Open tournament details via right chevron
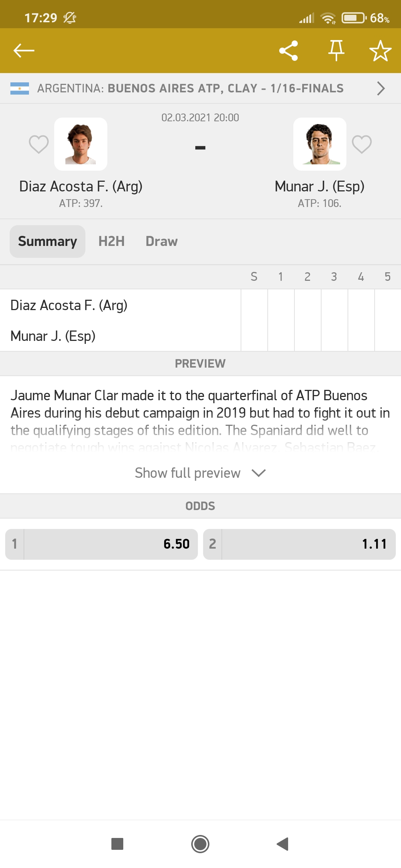The image size is (401, 868). pos(381,88)
